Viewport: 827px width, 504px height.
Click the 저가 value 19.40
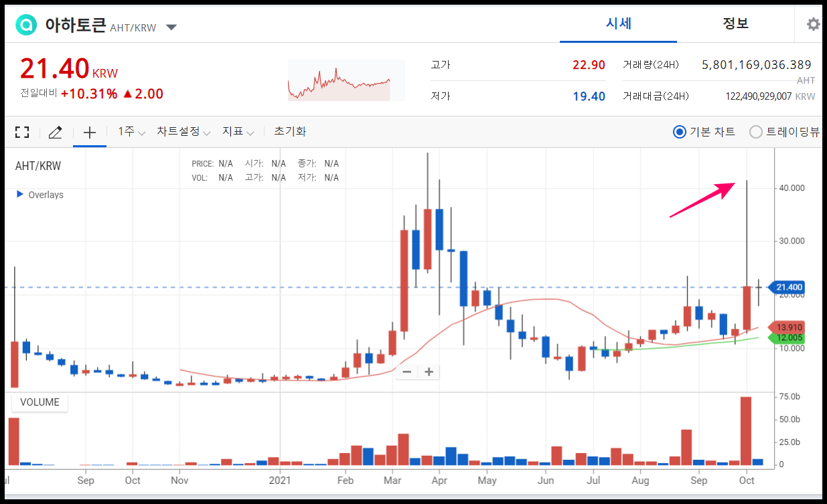coord(589,96)
